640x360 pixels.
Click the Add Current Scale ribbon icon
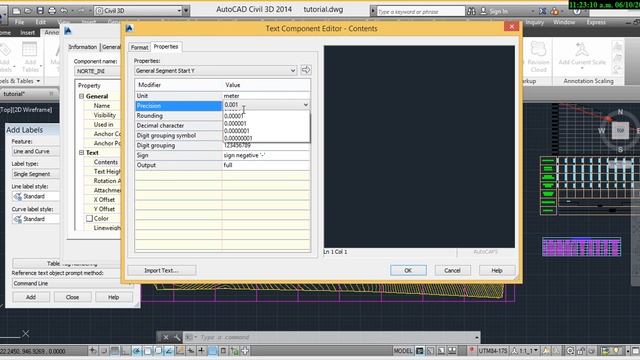(x=582, y=50)
